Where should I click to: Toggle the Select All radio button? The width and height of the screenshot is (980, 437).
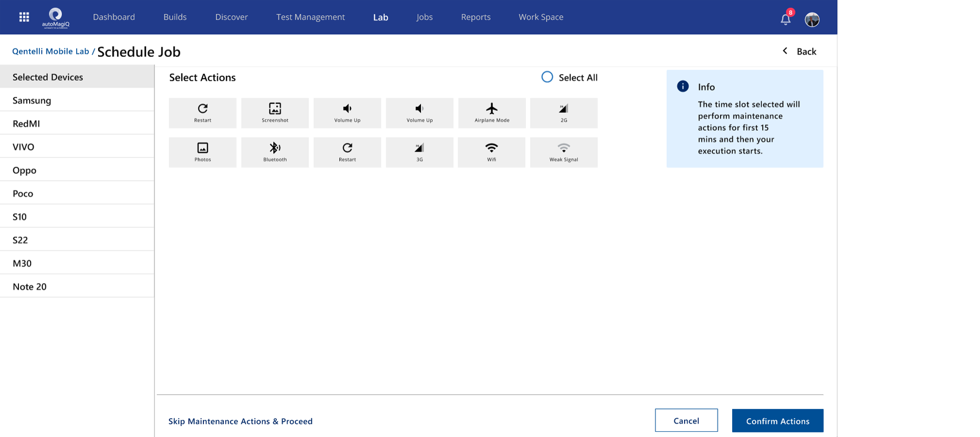(547, 77)
